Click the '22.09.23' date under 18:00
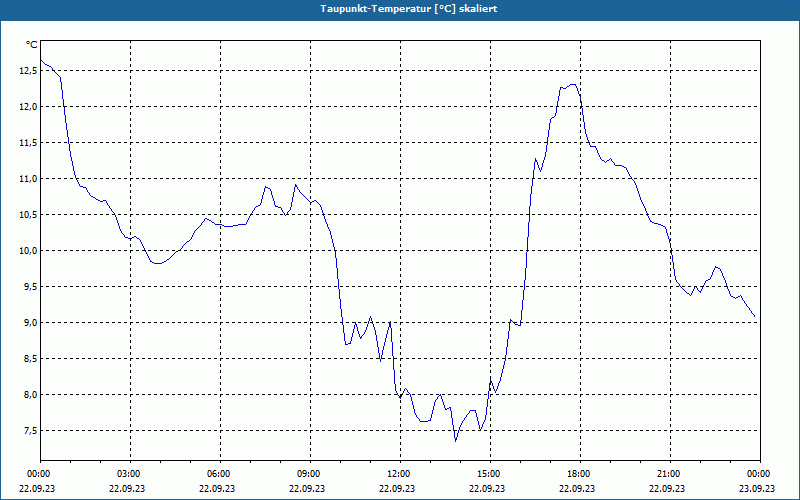Viewport: 800px width, 500px height. coord(577,488)
